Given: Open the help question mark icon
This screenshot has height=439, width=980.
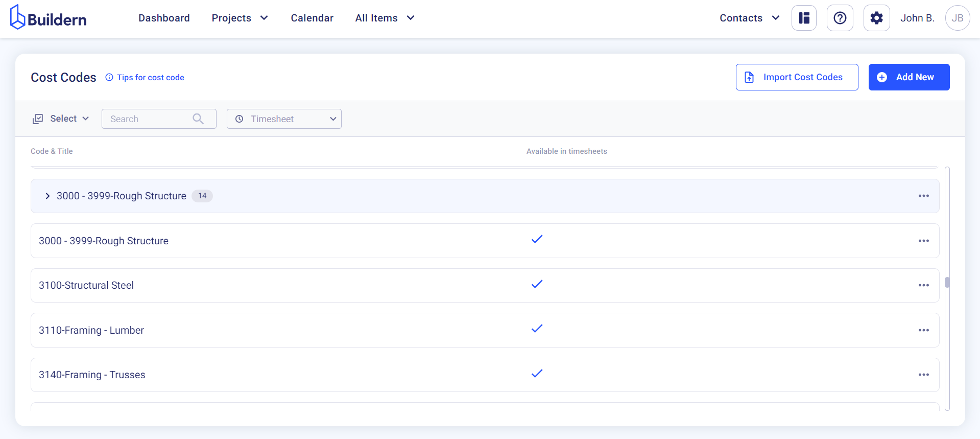Looking at the screenshot, I should coord(840,18).
